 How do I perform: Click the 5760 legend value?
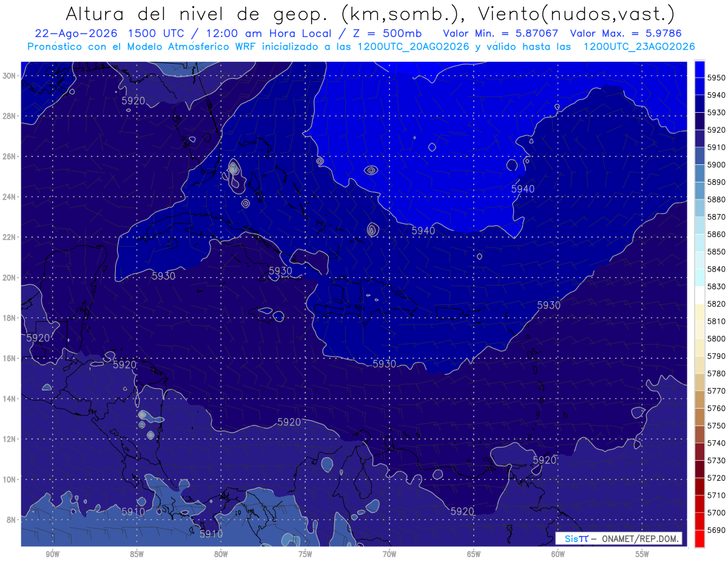coord(716,408)
